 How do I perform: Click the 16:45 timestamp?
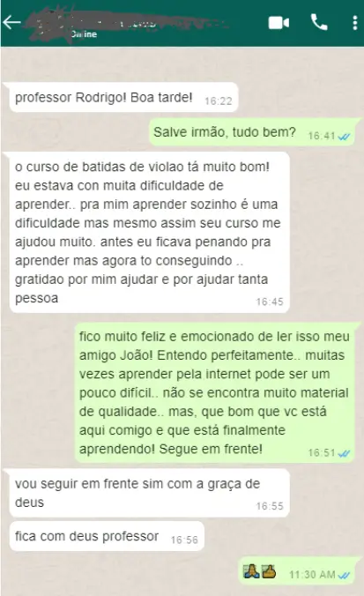(270, 302)
